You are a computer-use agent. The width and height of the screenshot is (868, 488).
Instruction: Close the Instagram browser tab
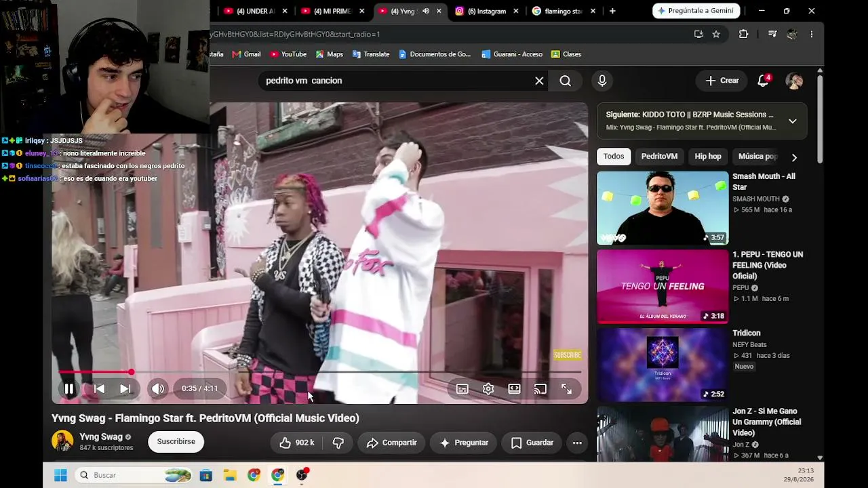[x=516, y=11]
